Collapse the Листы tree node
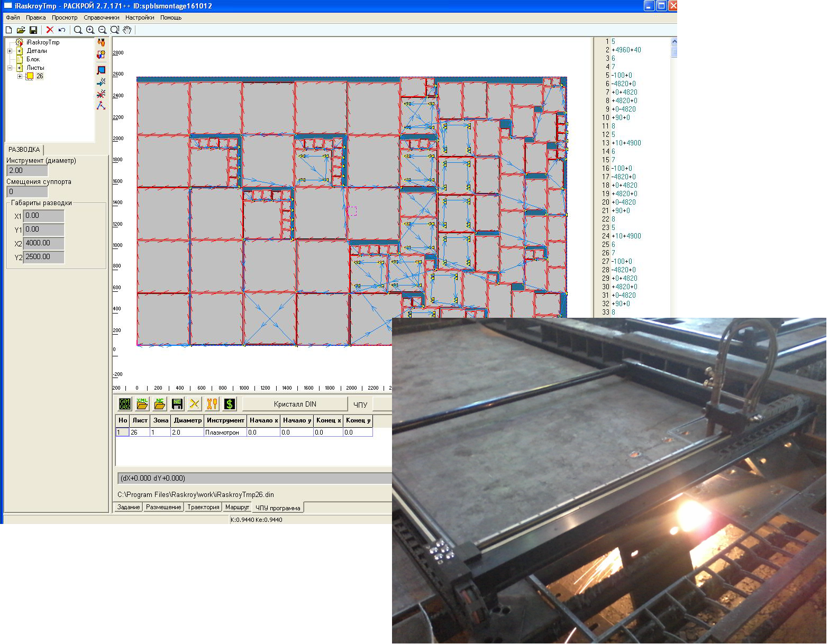 pos(10,68)
